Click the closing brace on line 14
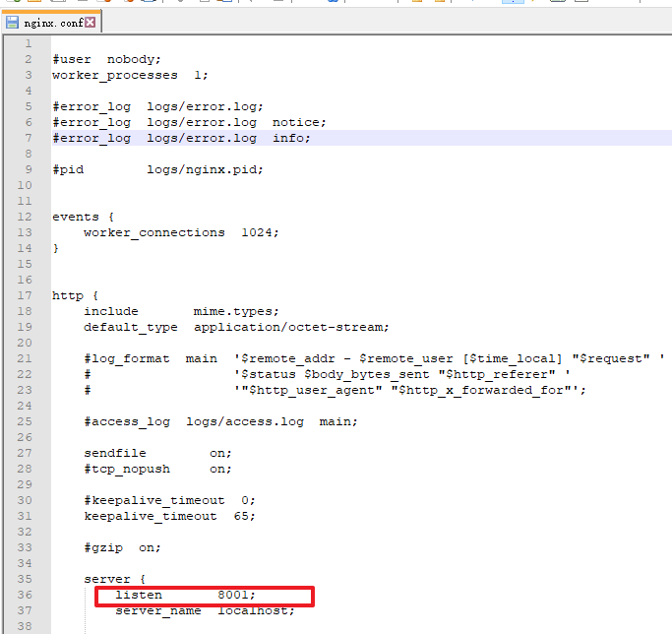This screenshot has height=634, width=672. click(56, 248)
